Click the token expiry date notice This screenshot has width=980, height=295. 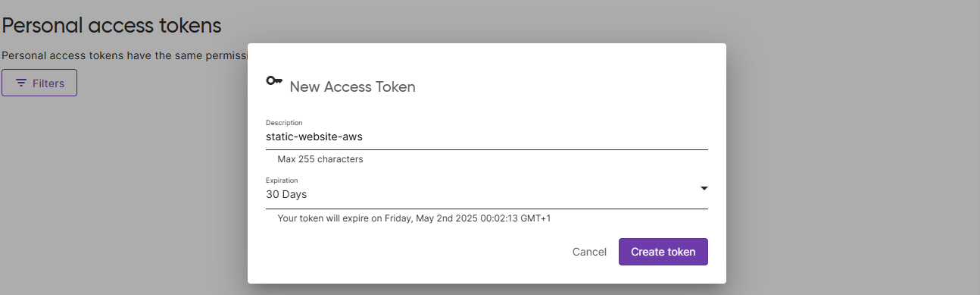(424, 218)
